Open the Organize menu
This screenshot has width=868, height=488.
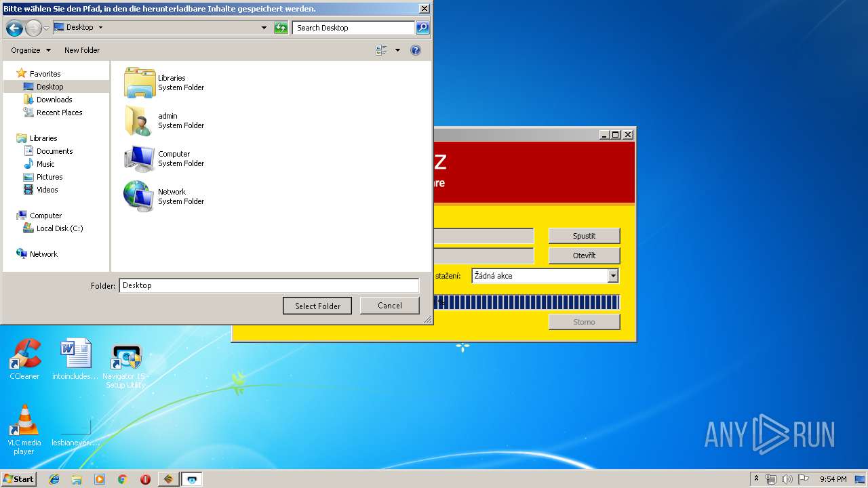pyautogui.click(x=31, y=50)
